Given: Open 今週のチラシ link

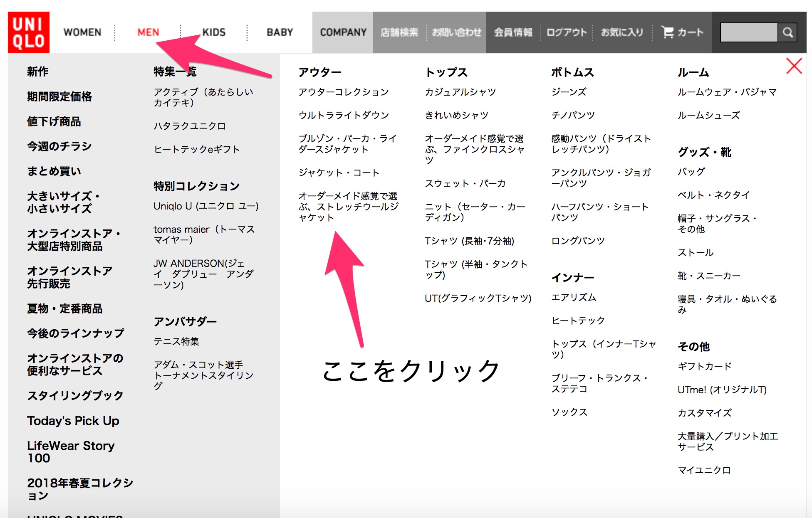Looking at the screenshot, I should pos(59,146).
